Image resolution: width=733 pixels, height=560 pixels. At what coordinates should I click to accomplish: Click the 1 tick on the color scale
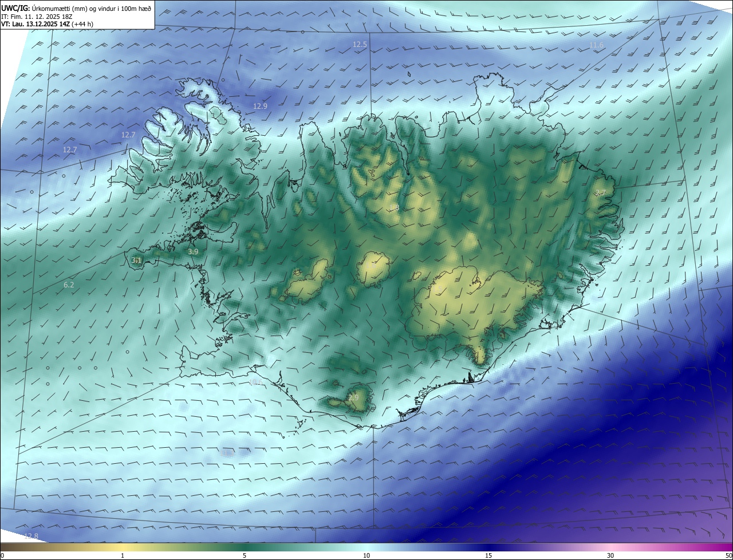click(123, 556)
